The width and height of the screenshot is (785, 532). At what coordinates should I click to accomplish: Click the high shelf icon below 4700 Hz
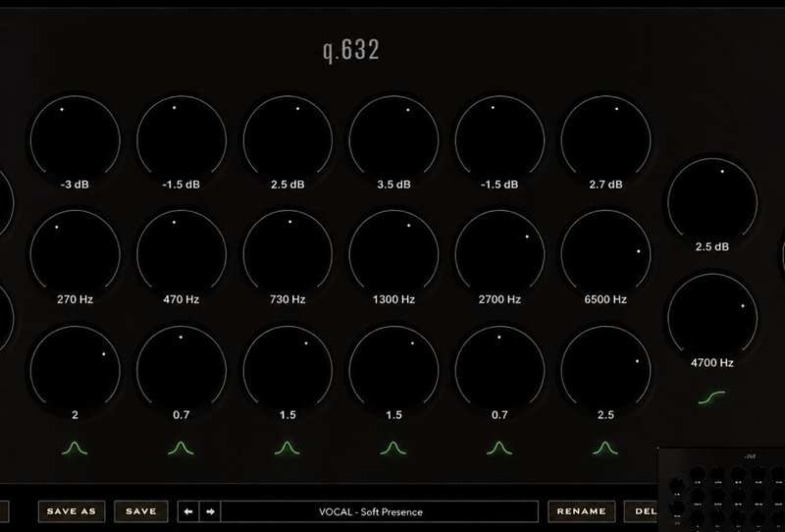[x=712, y=398]
